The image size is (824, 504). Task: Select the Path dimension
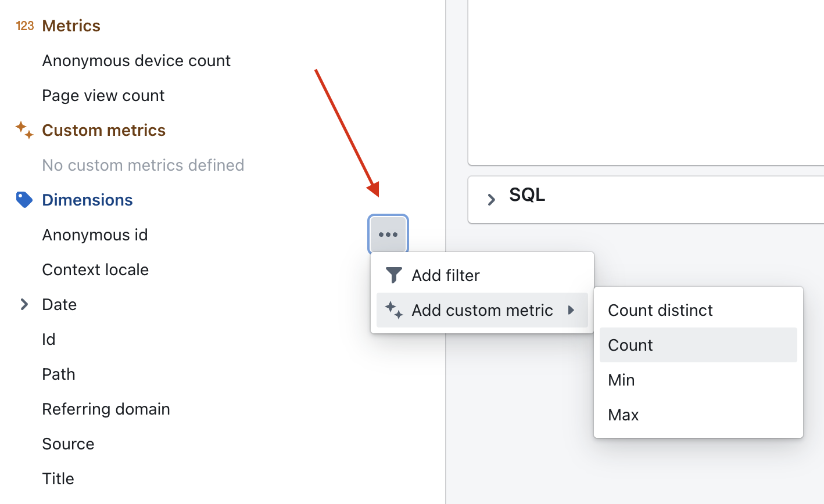coord(59,374)
